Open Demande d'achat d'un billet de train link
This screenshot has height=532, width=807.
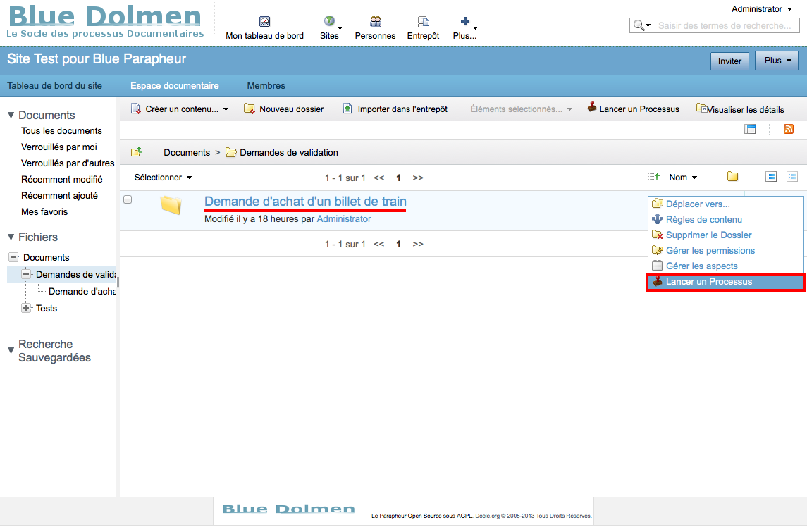pos(305,202)
